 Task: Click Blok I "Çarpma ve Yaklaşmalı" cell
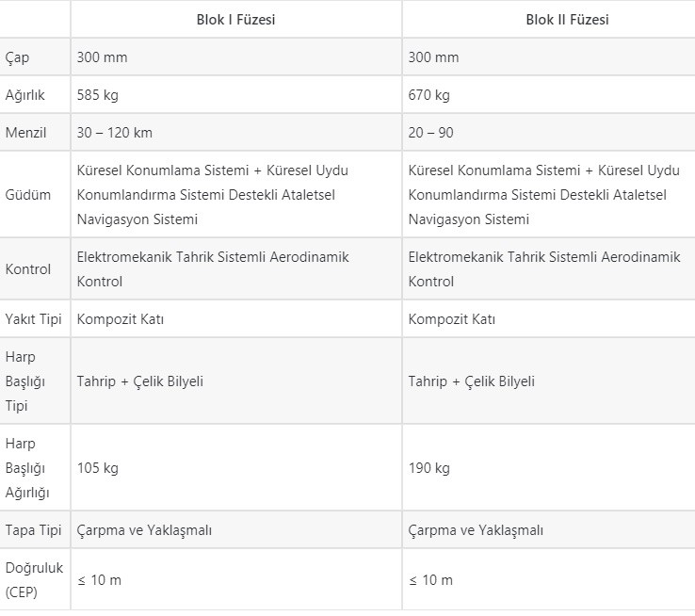pyautogui.click(x=144, y=530)
